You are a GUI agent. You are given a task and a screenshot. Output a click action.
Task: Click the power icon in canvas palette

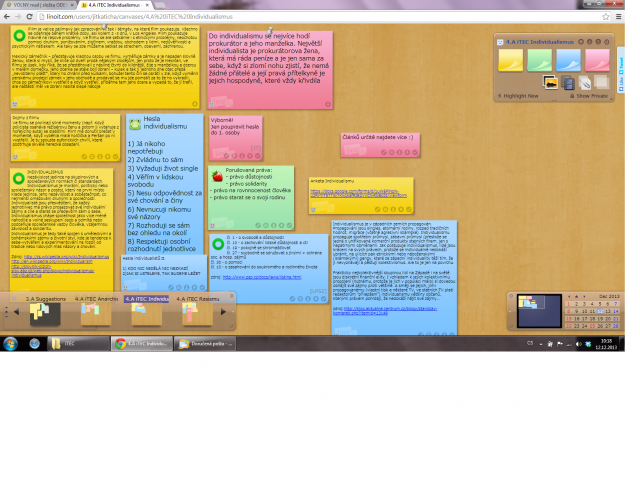[x=607, y=42]
